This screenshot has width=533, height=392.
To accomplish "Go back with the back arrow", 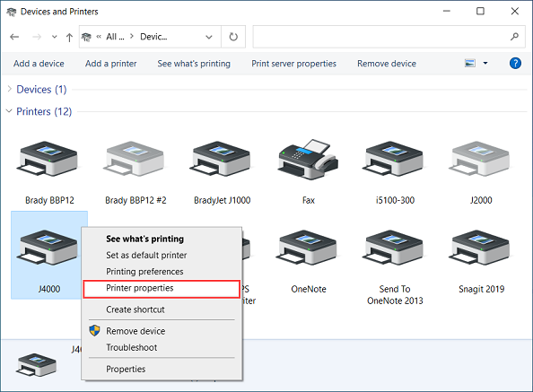I will click(14, 37).
